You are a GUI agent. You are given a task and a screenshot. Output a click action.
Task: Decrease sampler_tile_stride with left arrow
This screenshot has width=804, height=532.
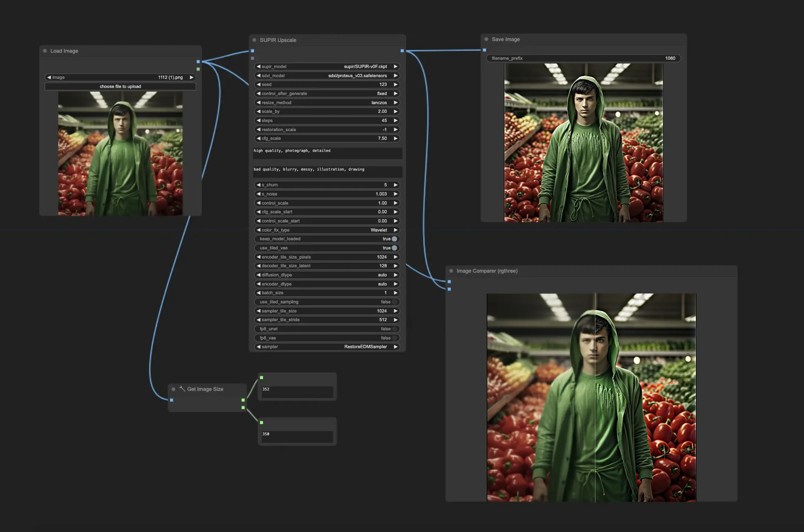point(258,320)
